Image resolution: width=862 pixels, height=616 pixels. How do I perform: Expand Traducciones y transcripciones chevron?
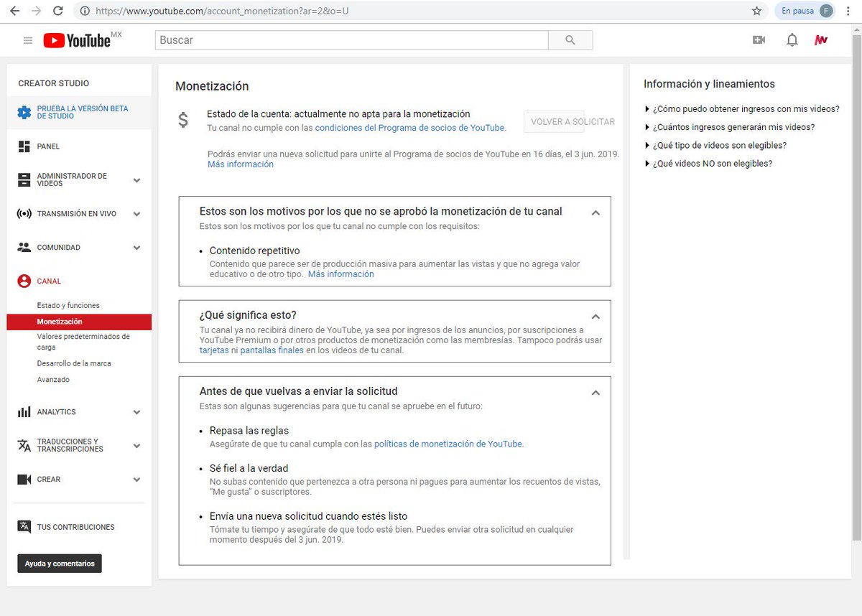(136, 446)
